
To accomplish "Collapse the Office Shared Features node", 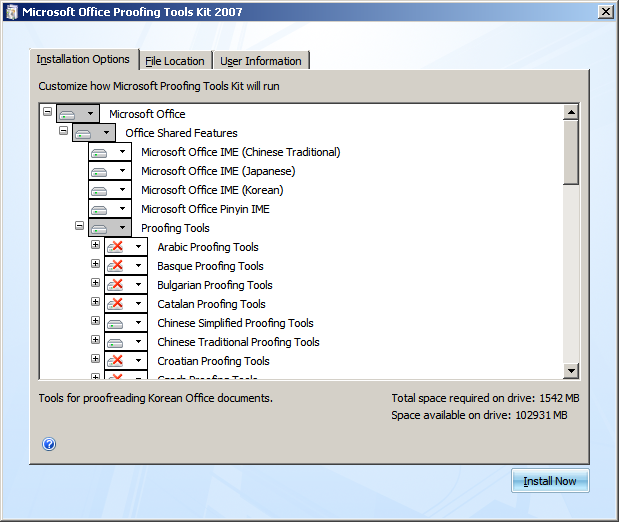I will point(63,130).
